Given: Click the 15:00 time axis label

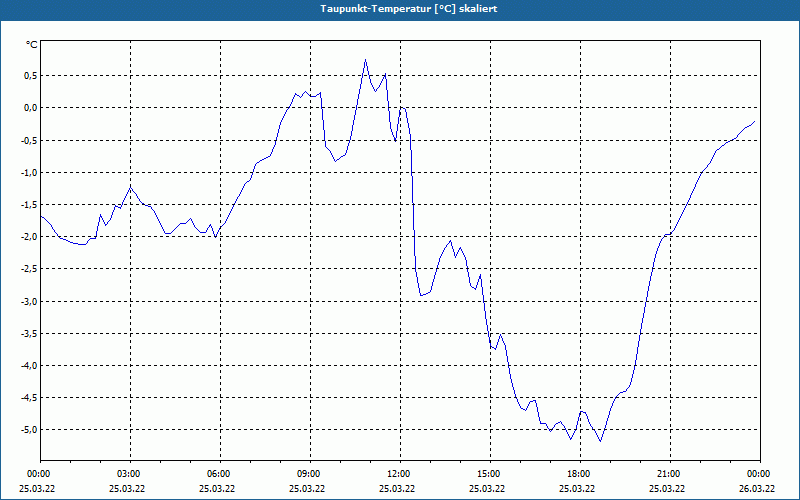Looking at the screenshot, I should [x=490, y=474].
